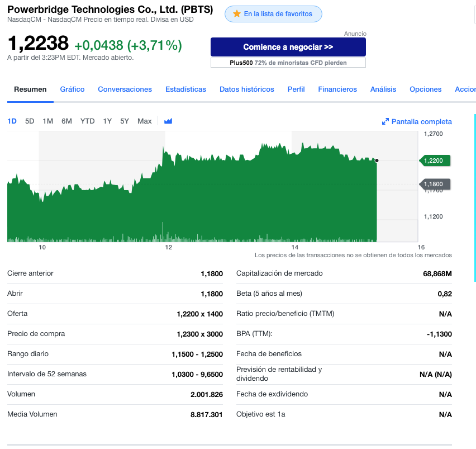The image size is (476, 449).
Task: Click the change value +0,0438 (+3,71%)
Action: click(128, 45)
